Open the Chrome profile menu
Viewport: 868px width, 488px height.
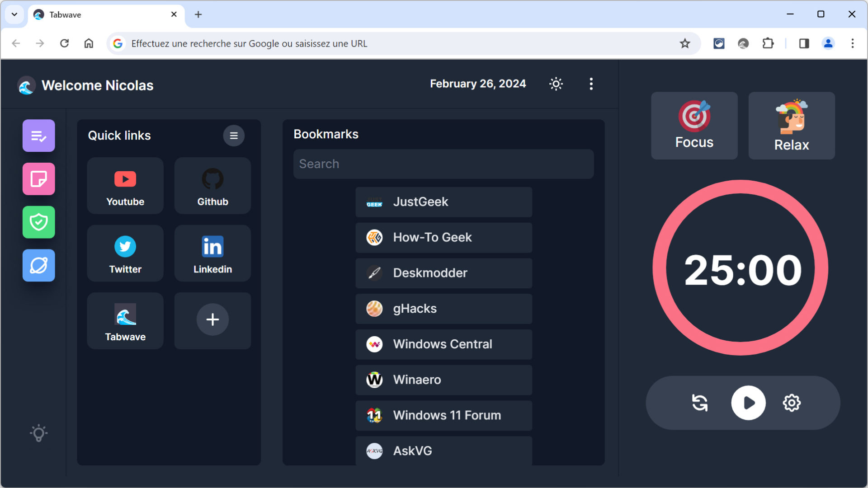[828, 43]
